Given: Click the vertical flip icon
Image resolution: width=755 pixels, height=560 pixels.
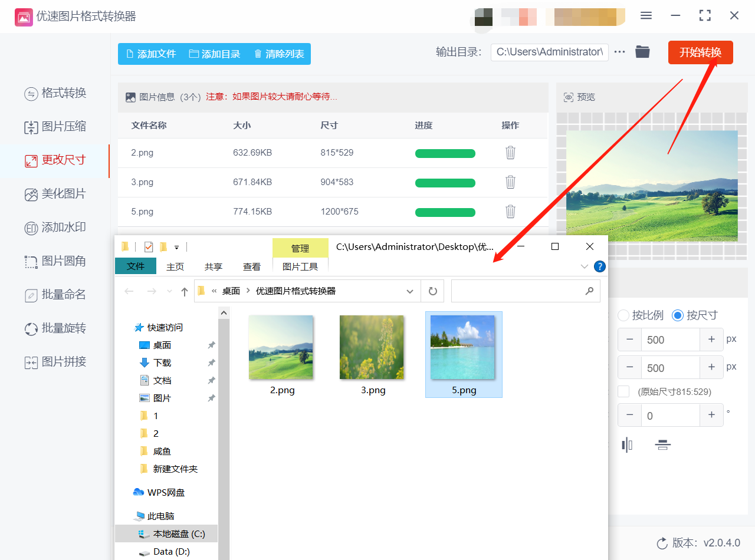Looking at the screenshot, I should point(663,445).
